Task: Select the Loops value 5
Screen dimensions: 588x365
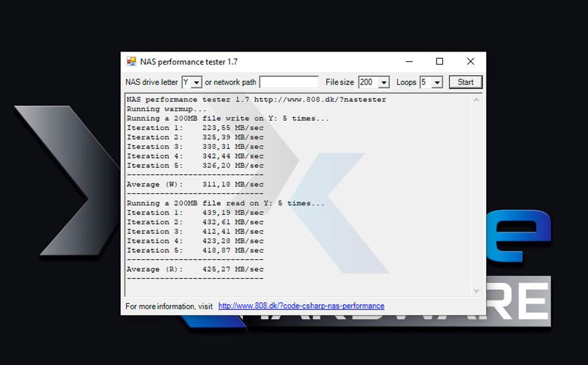Action: tap(425, 82)
